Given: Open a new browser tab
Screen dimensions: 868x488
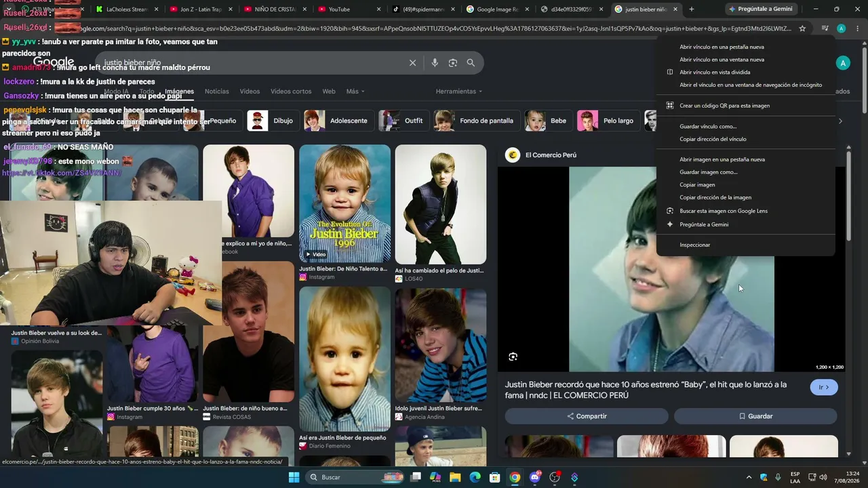Looking at the screenshot, I should pyautogui.click(x=692, y=9).
